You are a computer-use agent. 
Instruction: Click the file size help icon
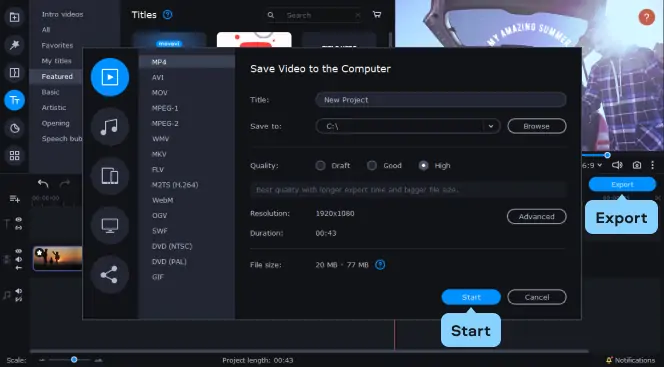tap(380, 265)
